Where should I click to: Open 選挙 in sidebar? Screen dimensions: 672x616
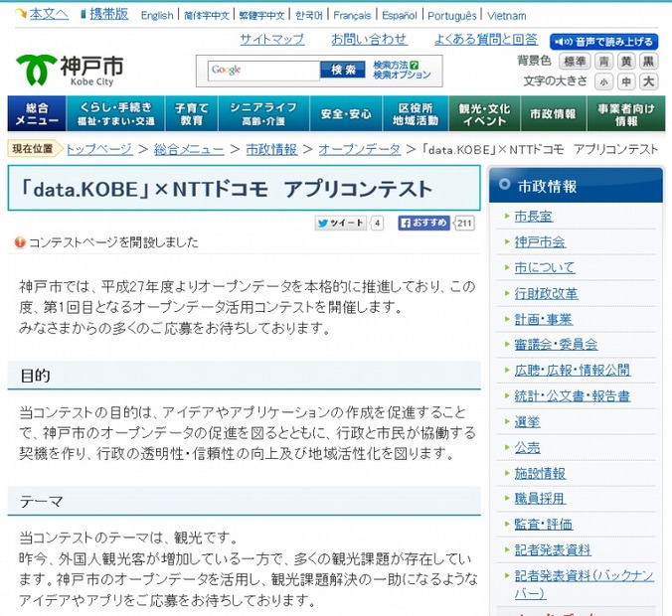[527, 422]
